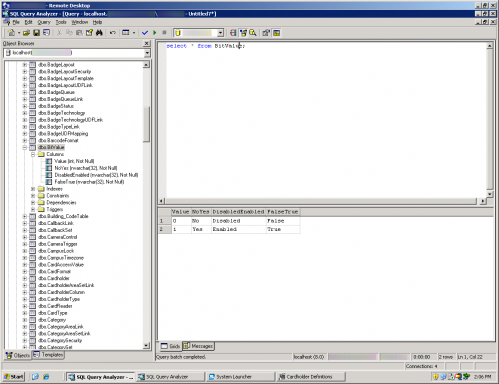The height and width of the screenshot is (384, 499).
Task: Click the Object Browser scroll down arrow
Action: point(146,346)
